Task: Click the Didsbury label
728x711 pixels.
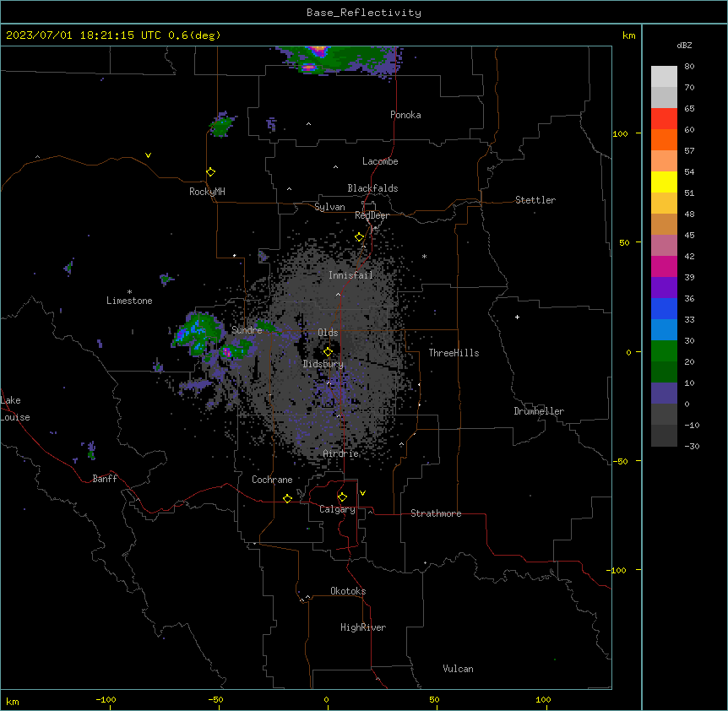Action: click(323, 364)
